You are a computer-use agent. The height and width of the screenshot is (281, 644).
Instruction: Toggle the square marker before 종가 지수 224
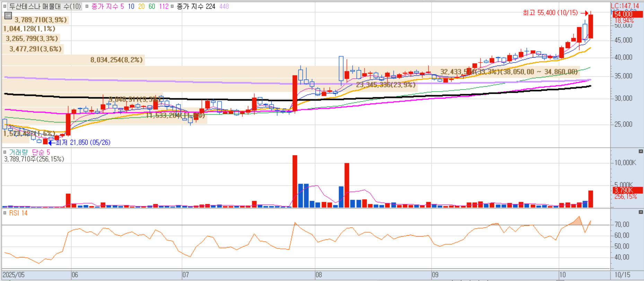click(172, 7)
